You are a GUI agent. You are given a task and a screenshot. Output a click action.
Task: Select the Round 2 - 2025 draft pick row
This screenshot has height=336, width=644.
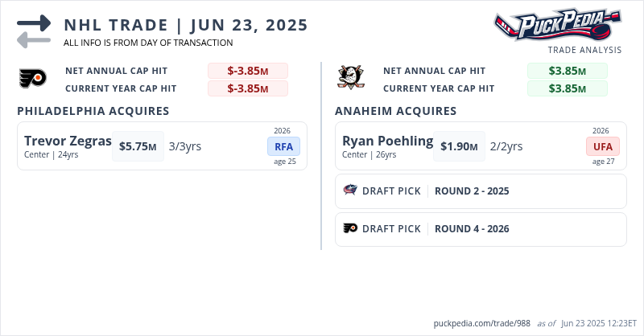[481, 191]
